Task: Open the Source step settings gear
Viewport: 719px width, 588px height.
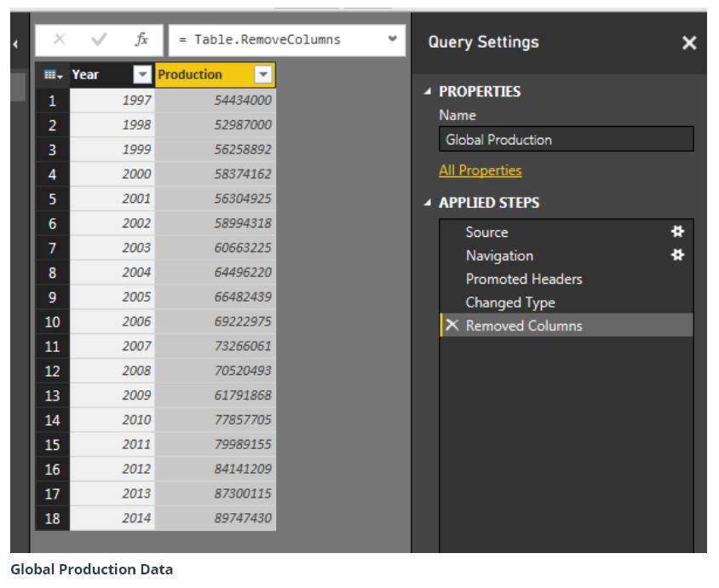Action: [678, 232]
